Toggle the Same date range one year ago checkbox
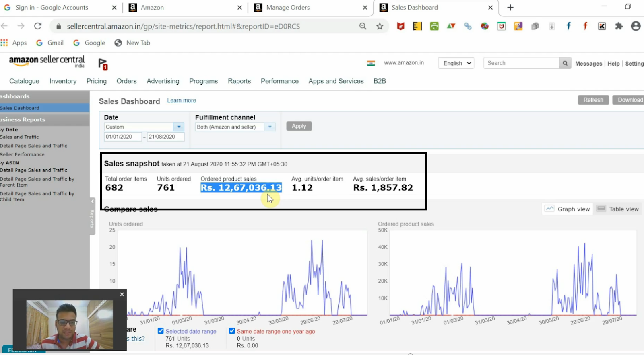This screenshot has height=355, width=644. click(x=232, y=331)
